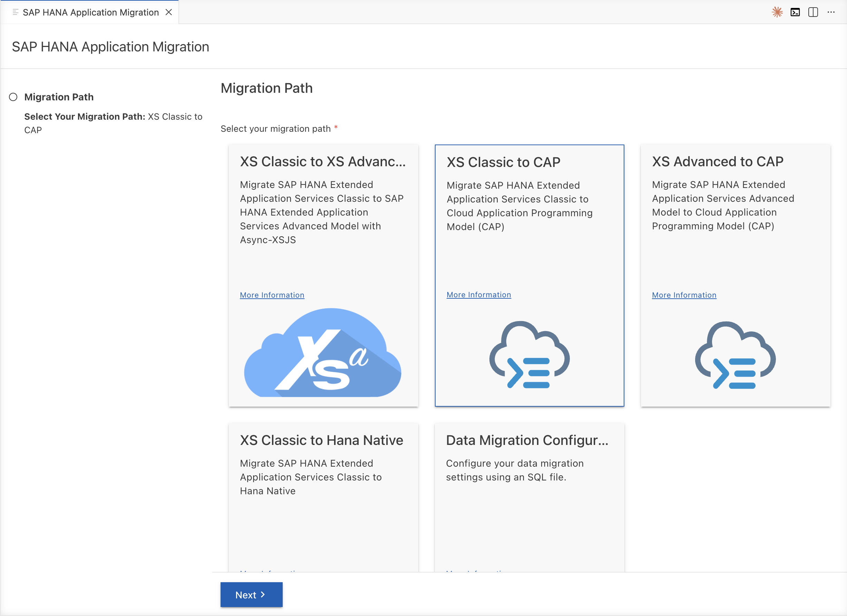Choose the XS Advanced to CAP card title
This screenshot has height=616, width=847.
718,161
